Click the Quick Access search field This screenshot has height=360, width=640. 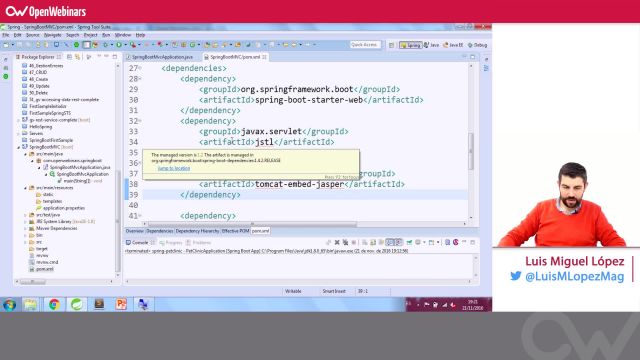[x=365, y=45]
